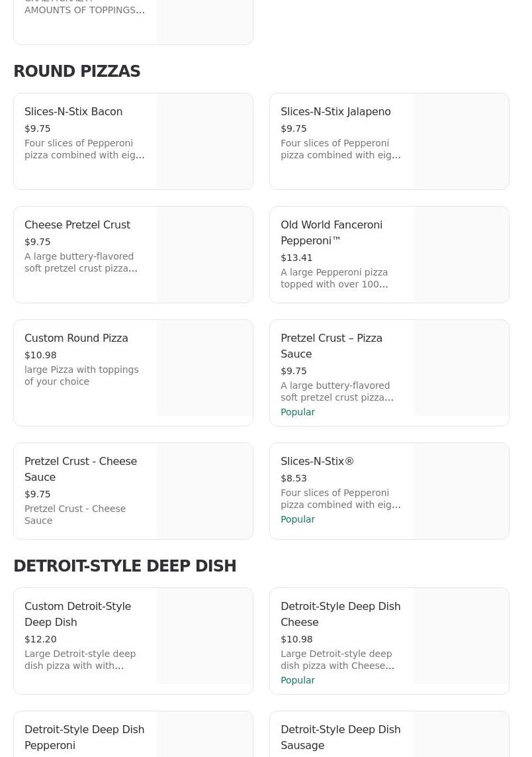Click the $13.41 price label
This screenshot has width=532, height=757.
[296, 258]
